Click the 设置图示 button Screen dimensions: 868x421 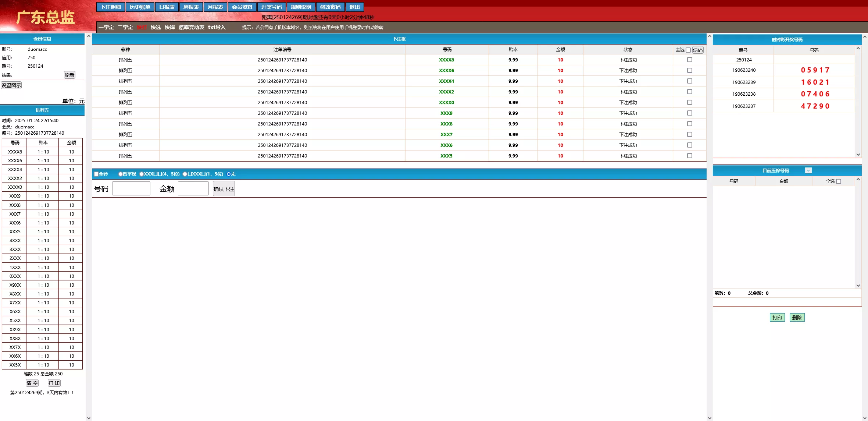coord(11,85)
